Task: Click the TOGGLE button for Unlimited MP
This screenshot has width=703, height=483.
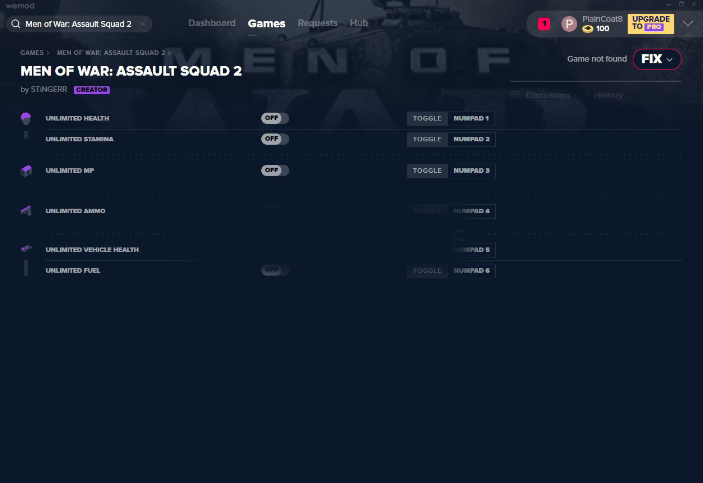Action: click(x=427, y=170)
